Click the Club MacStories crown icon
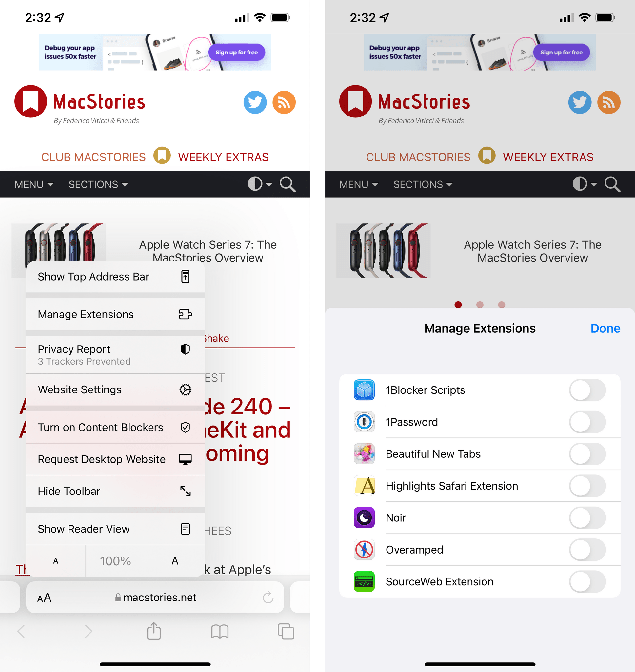This screenshot has width=635, height=672. click(x=161, y=157)
